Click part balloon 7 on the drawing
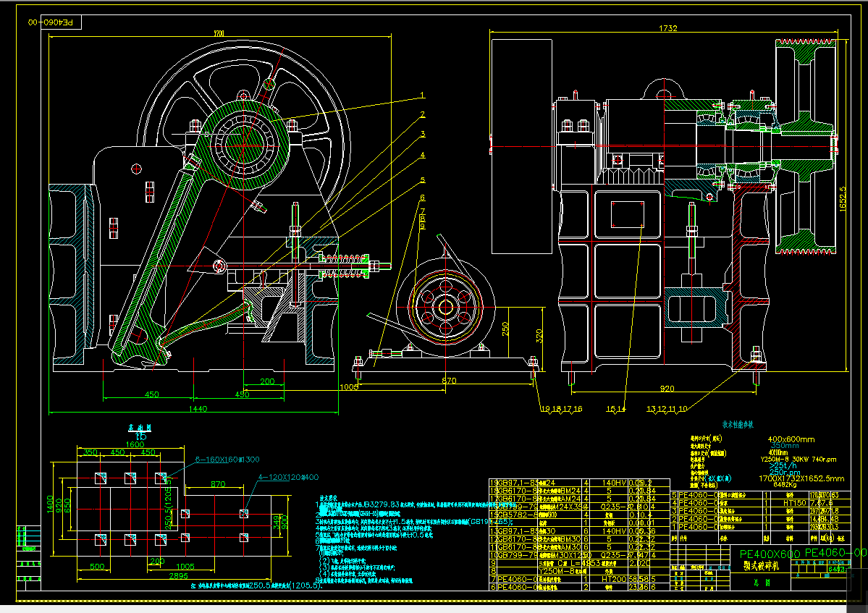The width and height of the screenshot is (868, 613). pos(423,210)
